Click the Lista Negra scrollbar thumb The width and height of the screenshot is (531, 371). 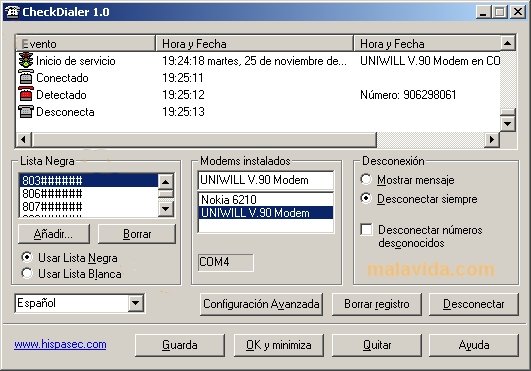coord(166,194)
